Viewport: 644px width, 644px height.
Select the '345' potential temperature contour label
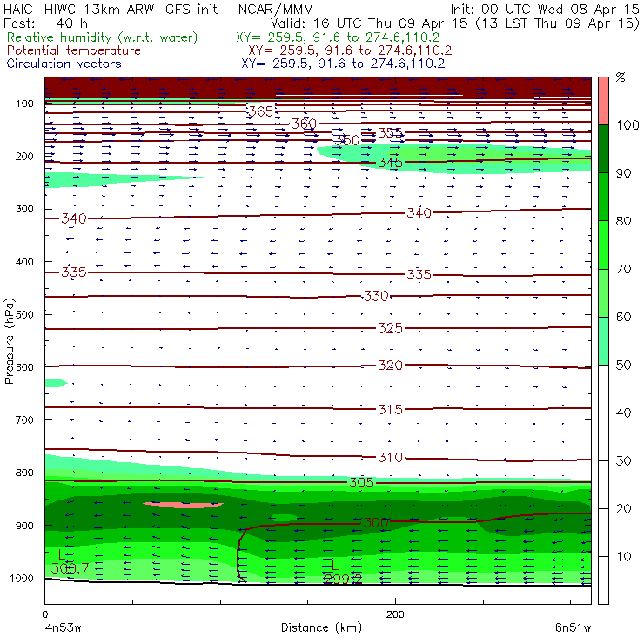click(391, 162)
